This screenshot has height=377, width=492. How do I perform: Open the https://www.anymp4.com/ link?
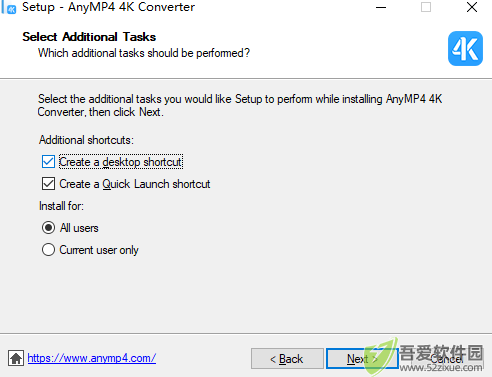pos(92,358)
